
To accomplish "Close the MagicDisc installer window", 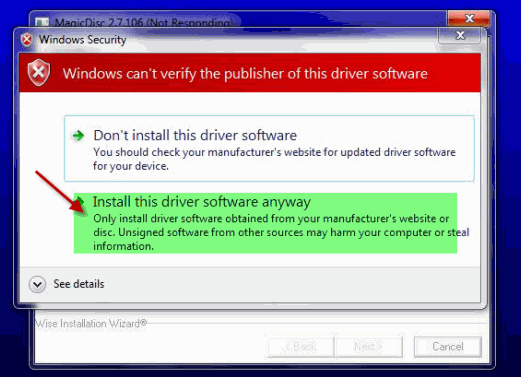I will pyautogui.click(x=469, y=18).
